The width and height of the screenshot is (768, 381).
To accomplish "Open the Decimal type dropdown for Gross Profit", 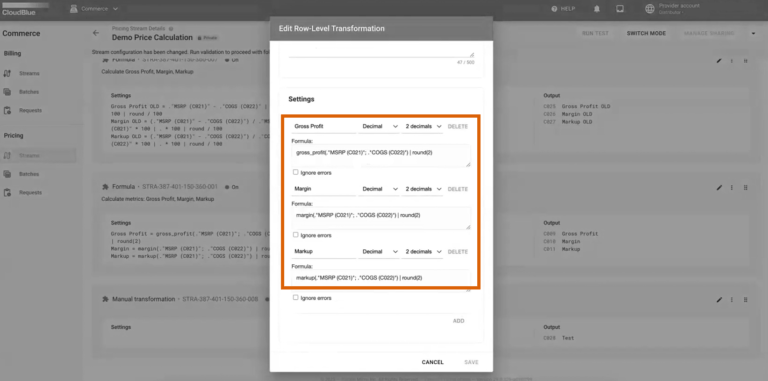I will pyautogui.click(x=379, y=126).
